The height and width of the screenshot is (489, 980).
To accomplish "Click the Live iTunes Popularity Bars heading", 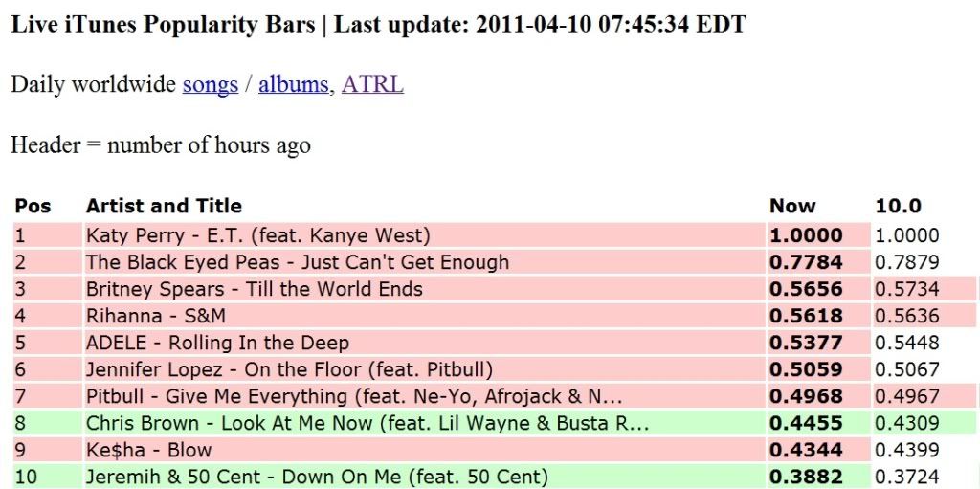I will tap(163, 25).
